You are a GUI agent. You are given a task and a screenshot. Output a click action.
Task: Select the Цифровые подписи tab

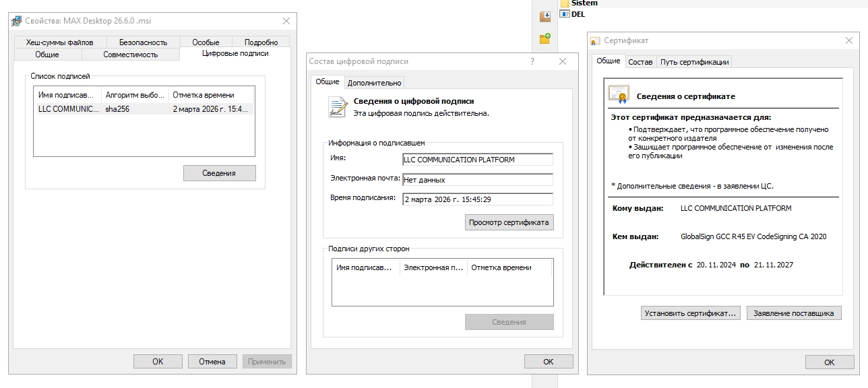[235, 53]
